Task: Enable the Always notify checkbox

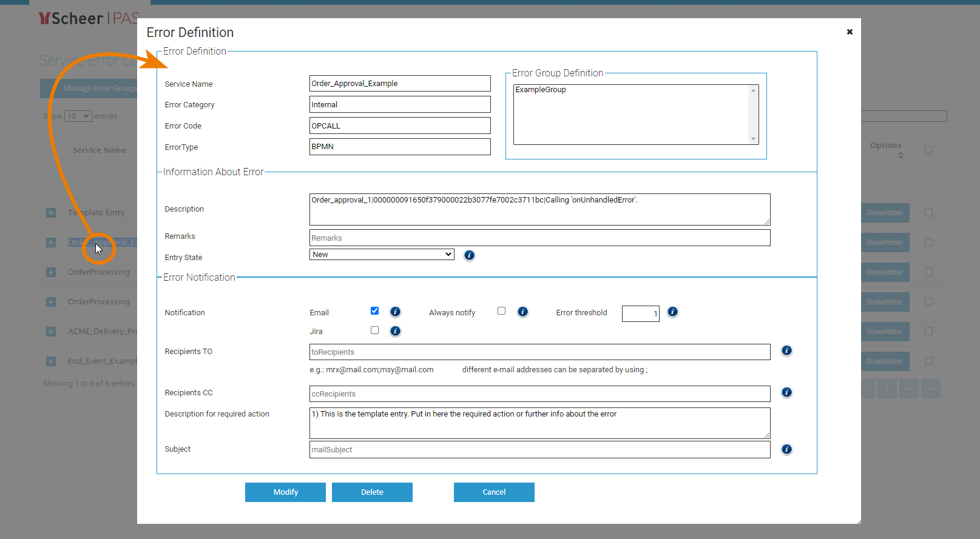Action: point(501,311)
